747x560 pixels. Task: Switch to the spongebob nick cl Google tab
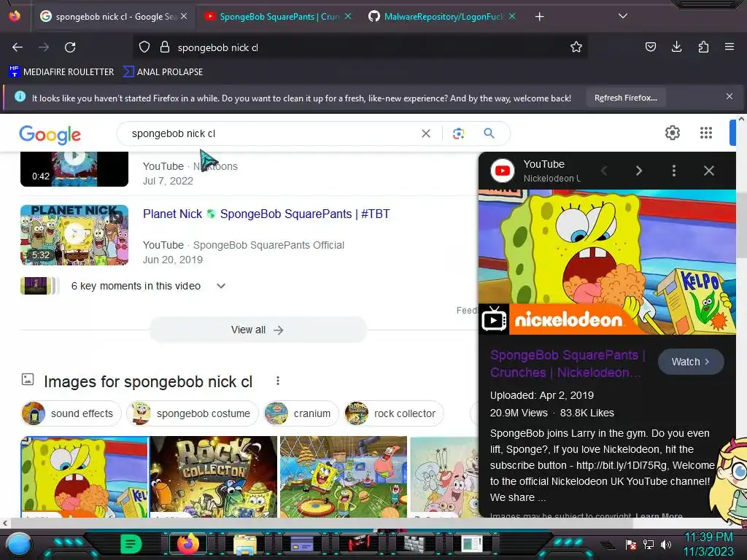pos(115,17)
